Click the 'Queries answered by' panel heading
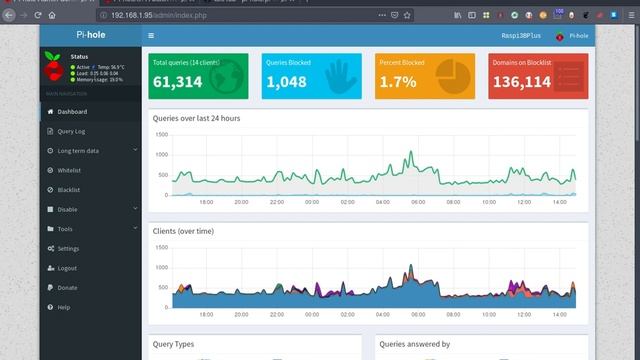This screenshot has width=640, height=360. tap(415, 344)
